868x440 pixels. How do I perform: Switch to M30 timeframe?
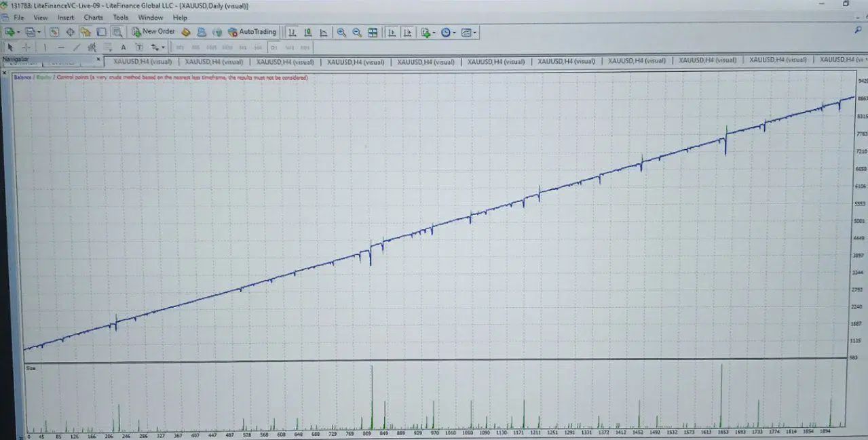coord(227,47)
